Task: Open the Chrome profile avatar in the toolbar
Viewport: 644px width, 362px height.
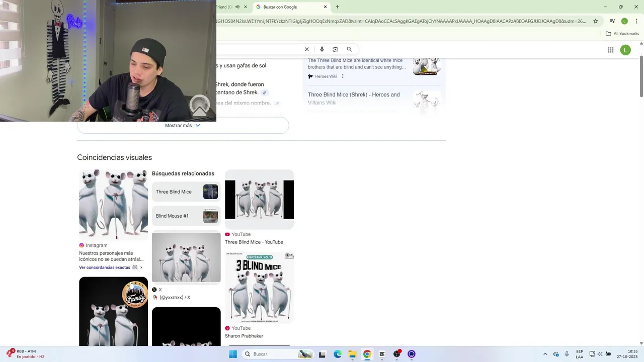Action: pyautogui.click(x=624, y=21)
